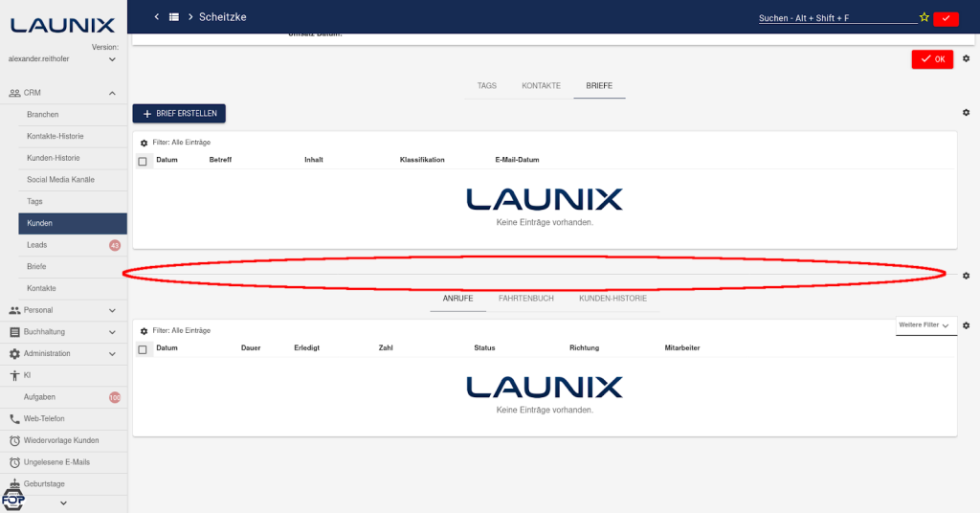
Task: Select the ANRUFE tab
Action: [x=458, y=299]
